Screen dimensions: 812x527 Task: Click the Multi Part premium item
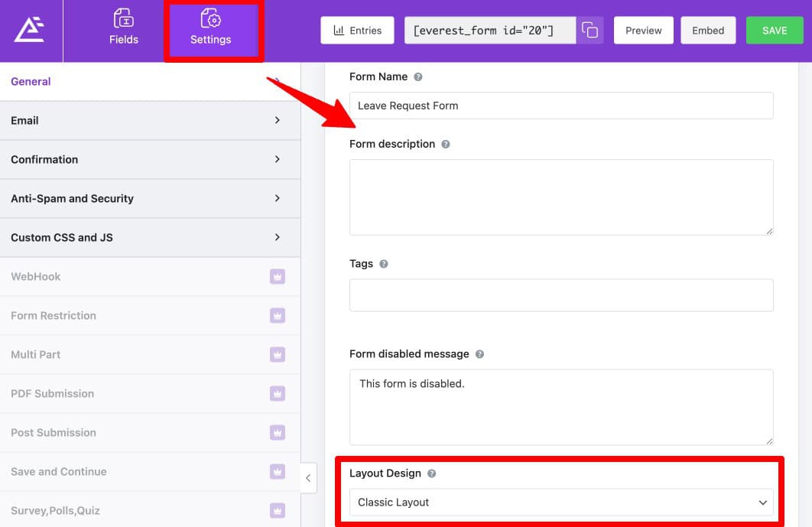pos(150,354)
